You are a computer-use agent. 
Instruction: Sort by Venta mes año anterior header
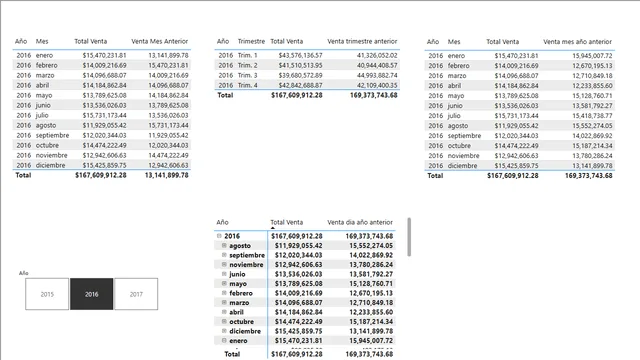click(577, 42)
